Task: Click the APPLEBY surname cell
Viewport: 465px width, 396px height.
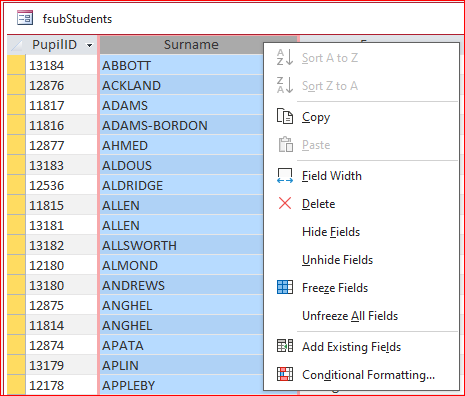Action: pos(182,385)
